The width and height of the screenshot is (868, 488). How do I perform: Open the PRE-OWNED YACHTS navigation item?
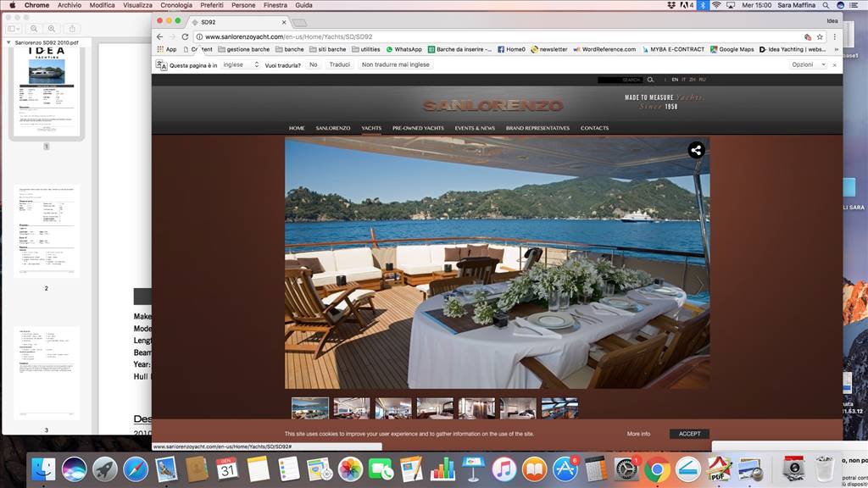point(418,128)
